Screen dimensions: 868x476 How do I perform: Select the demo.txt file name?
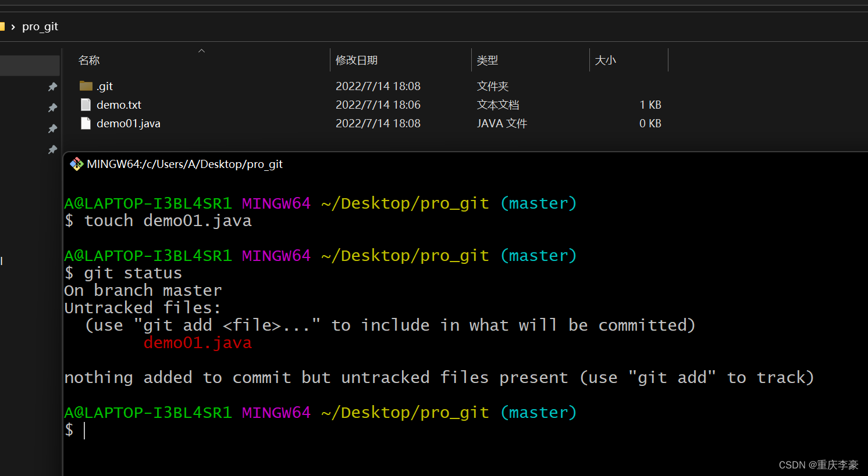tap(119, 105)
